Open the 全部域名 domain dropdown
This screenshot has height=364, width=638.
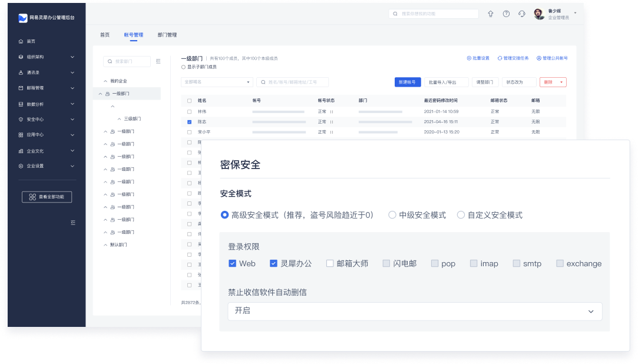217,82
